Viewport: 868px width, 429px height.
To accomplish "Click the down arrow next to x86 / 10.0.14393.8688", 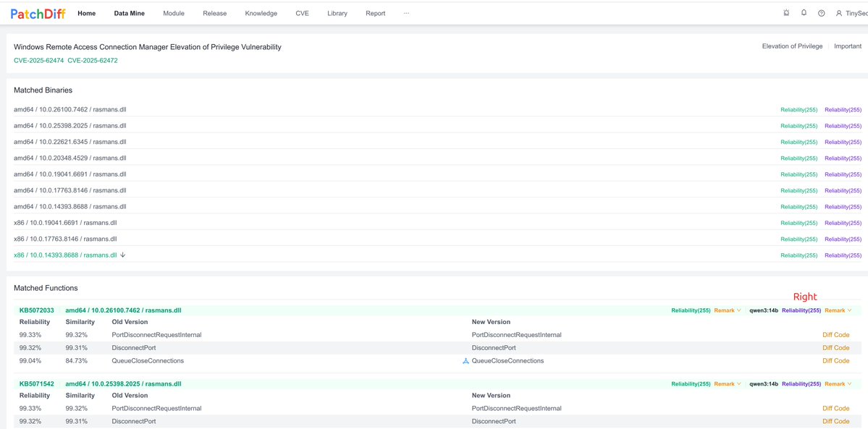I will pos(123,255).
